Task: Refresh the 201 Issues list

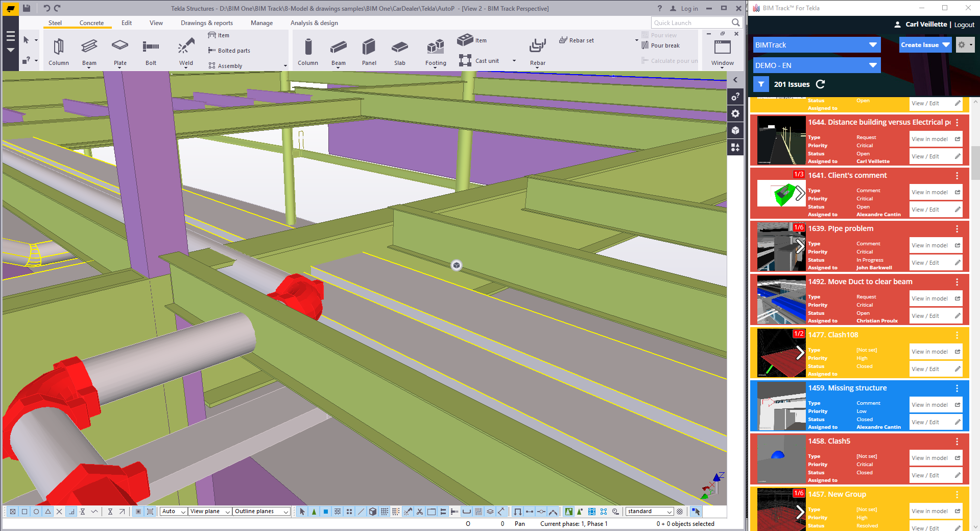Action: click(821, 84)
